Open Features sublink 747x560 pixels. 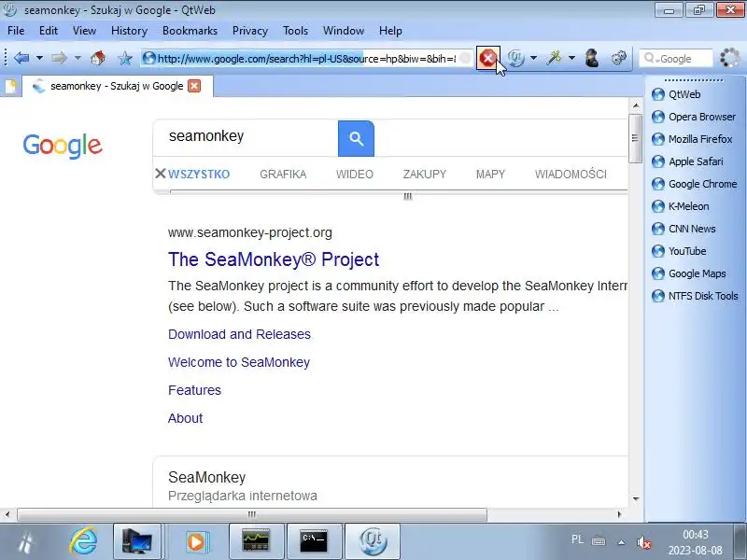[194, 390]
